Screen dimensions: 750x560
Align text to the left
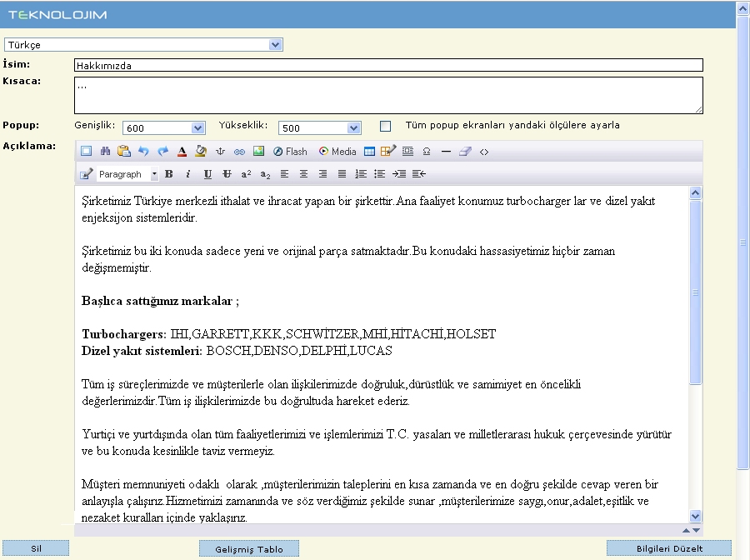point(284,174)
